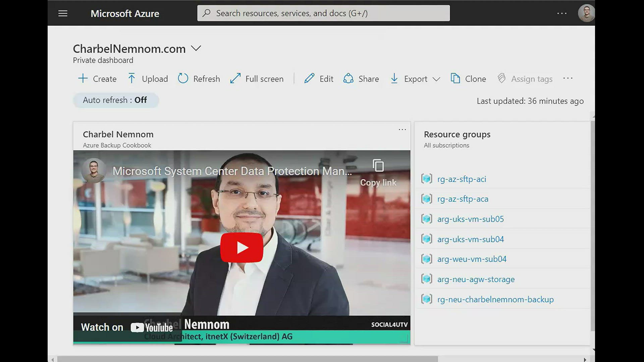This screenshot has height=362, width=644.
Task: Open resource group arg-uks-vm-sub04
Action: click(x=470, y=239)
